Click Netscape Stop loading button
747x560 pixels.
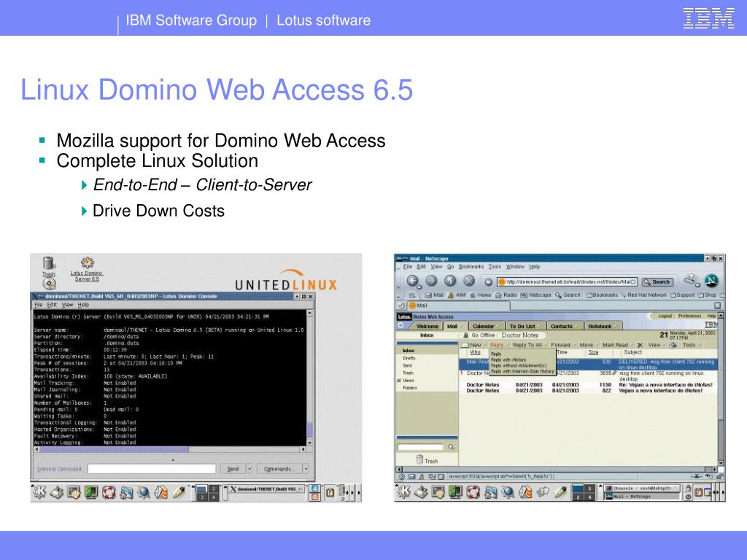[469, 281]
